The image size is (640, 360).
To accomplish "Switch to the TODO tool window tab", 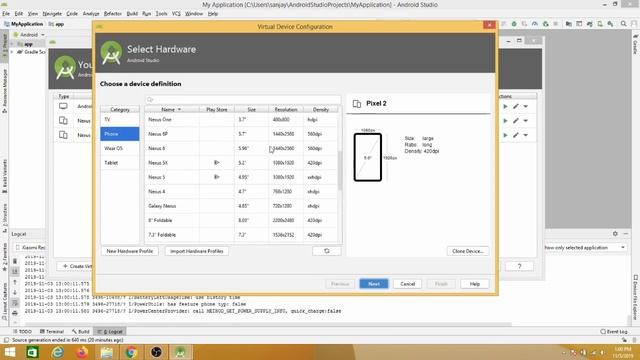I will click(22, 331).
